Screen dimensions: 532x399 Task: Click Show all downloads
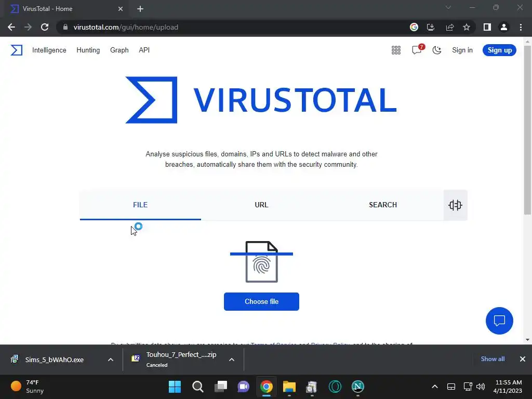(x=493, y=359)
